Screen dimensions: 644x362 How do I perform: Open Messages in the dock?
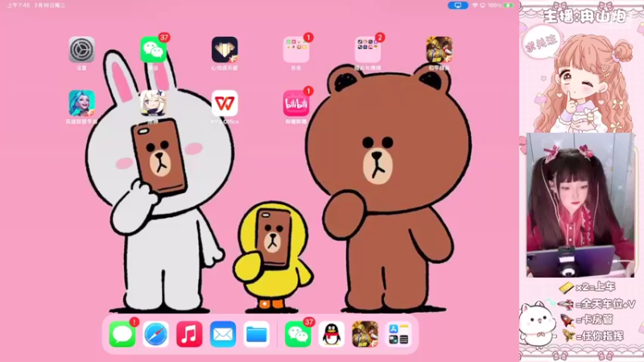(x=122, y=334)
